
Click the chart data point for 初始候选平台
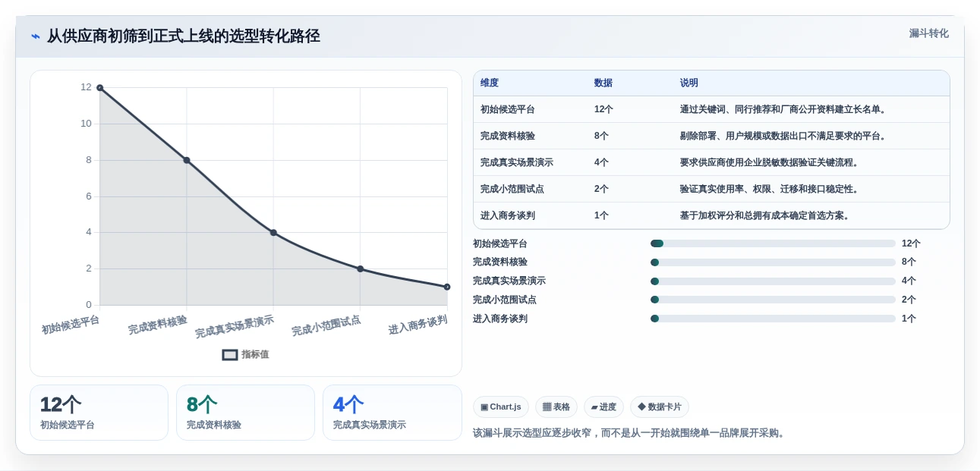pyautogui.click(x=99, y=88)
